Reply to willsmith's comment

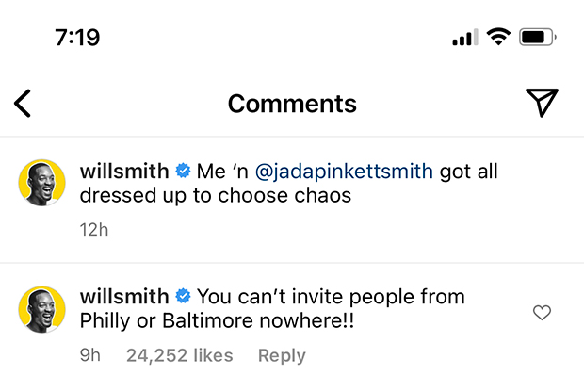[x=282, y=355]
